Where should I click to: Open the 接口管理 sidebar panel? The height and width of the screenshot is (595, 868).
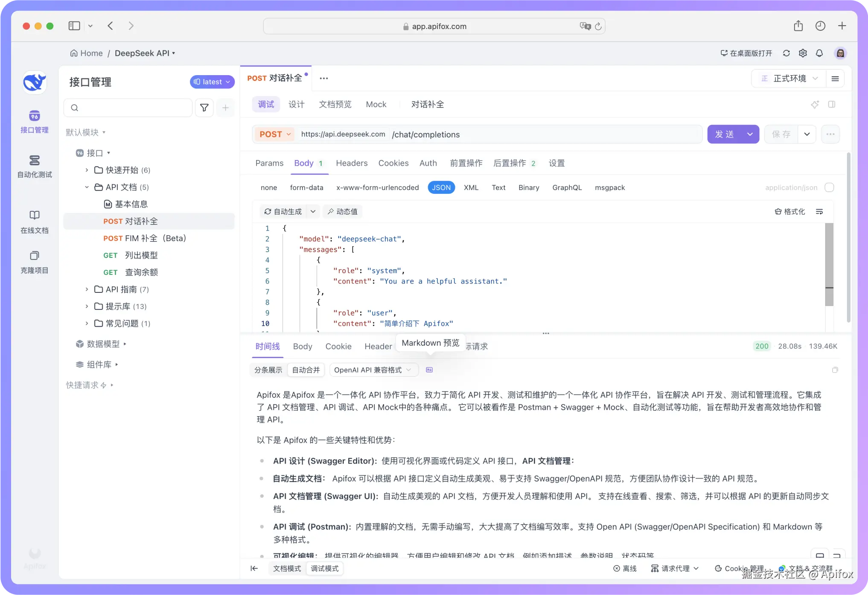[34, 122]
